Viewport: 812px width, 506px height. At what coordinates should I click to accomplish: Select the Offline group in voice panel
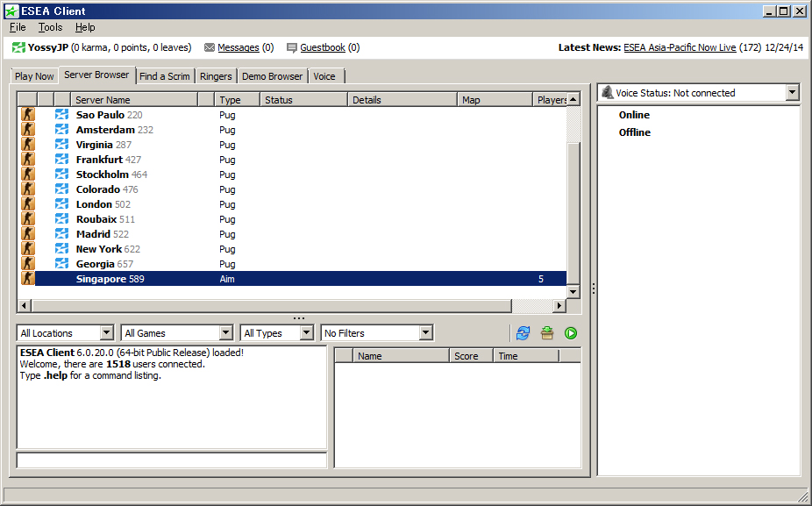[x=635, y=132]
